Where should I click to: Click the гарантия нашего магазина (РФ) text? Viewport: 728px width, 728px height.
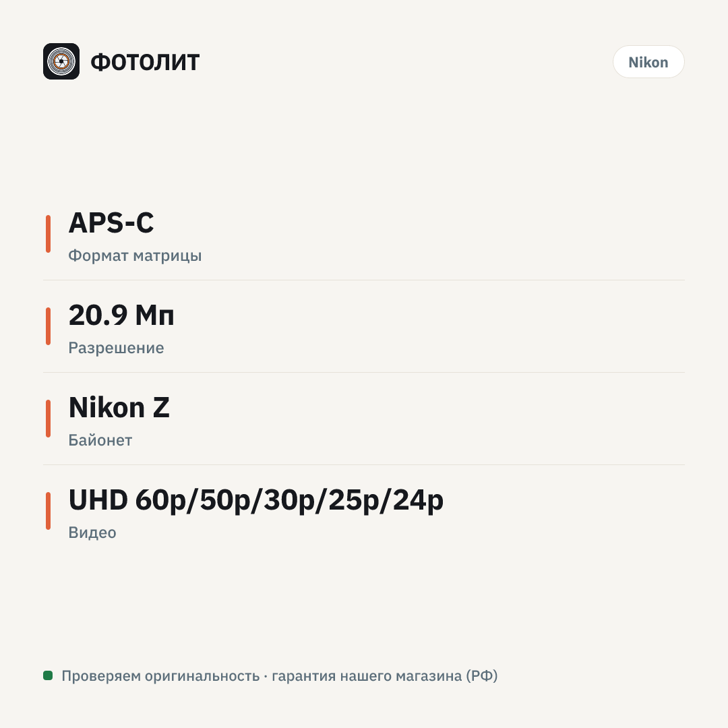tap(384, 676)
